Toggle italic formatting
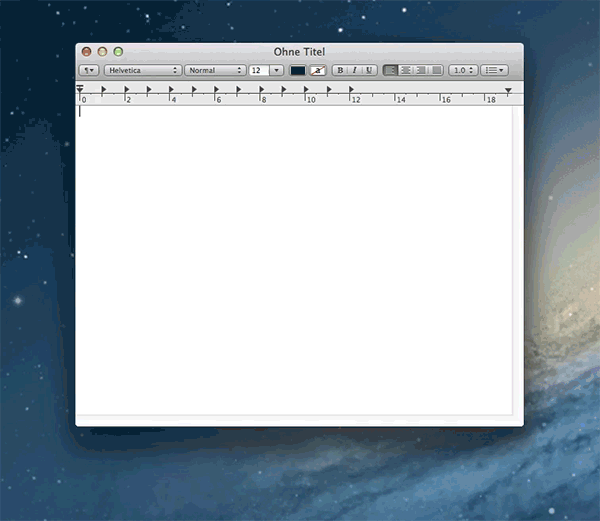The width and height of the screenshot is (600, 521). point(354,70)
